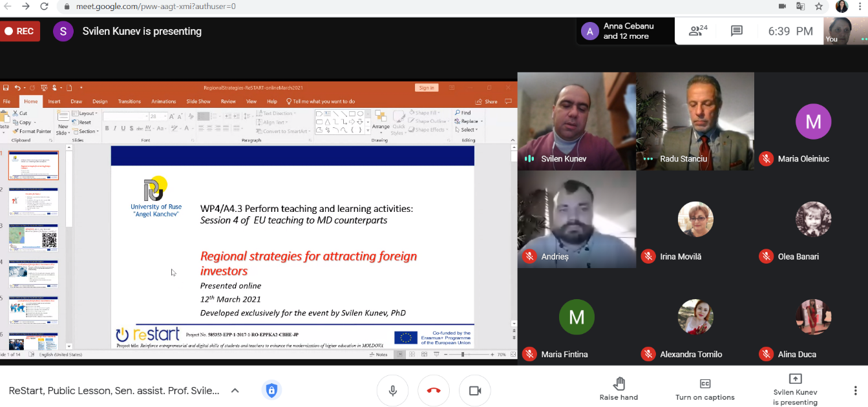Viewport: 868px width, 407px height.
Task: Toggle Bullets list formatting
Action: coord(203,116)
